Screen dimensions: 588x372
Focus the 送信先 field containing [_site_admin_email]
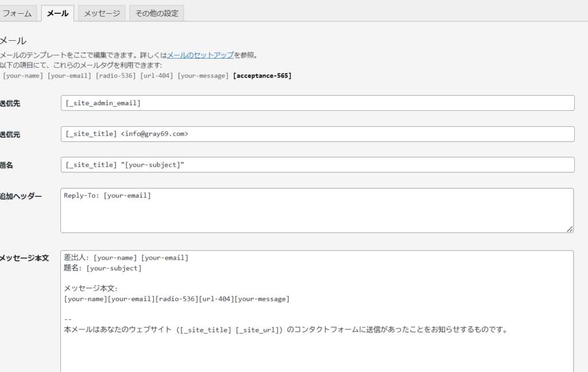coord(317,103)
